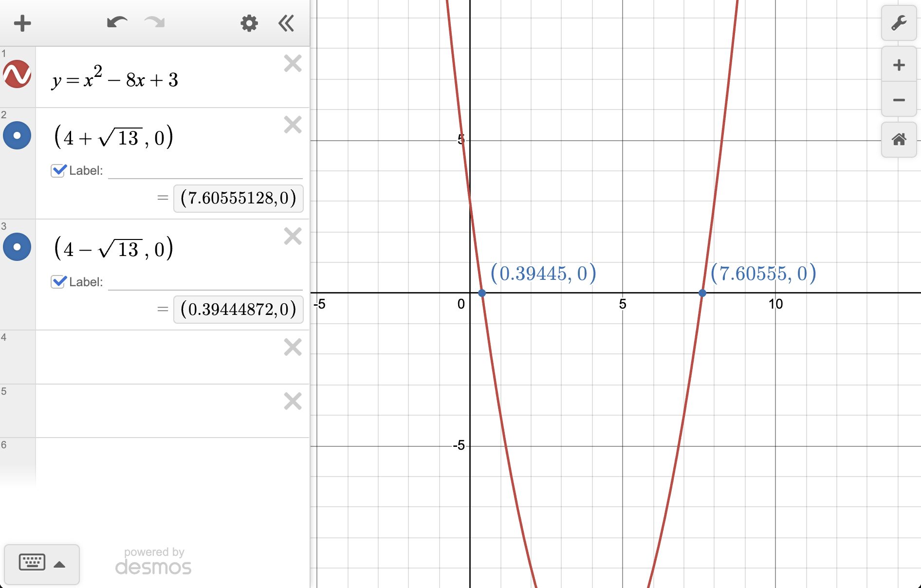Delete the (4+√13, 0) expression

click(x=293, y=125)
